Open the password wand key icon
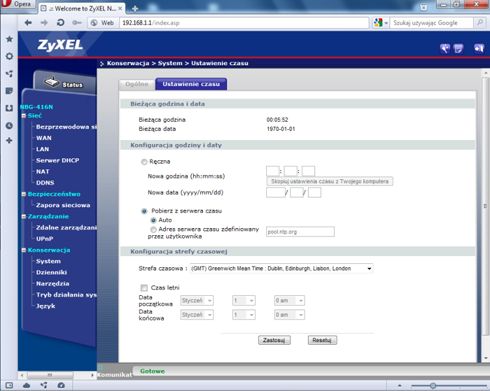Screen dimensions: 490x391 pos(77,23)
